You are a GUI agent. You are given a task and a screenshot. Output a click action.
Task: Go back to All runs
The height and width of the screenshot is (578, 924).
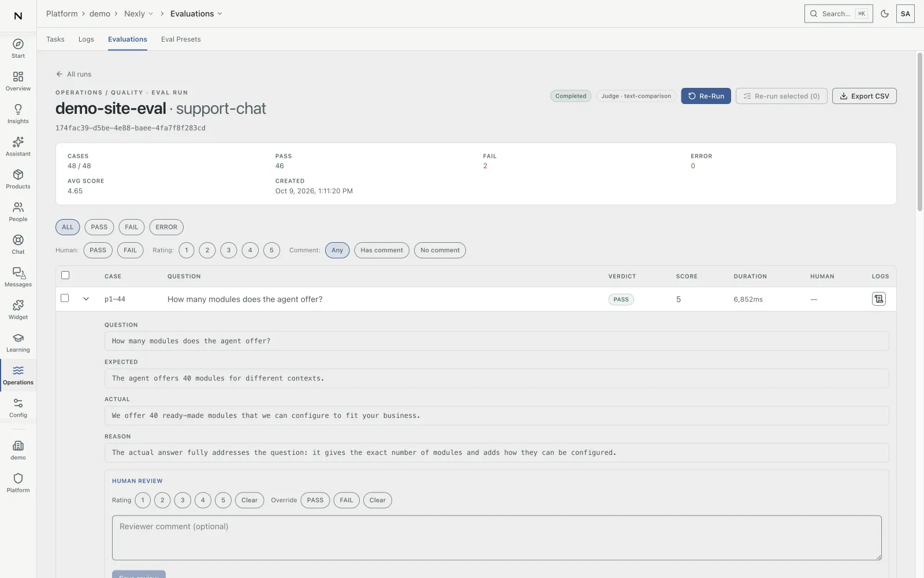[x=73, y=74]
